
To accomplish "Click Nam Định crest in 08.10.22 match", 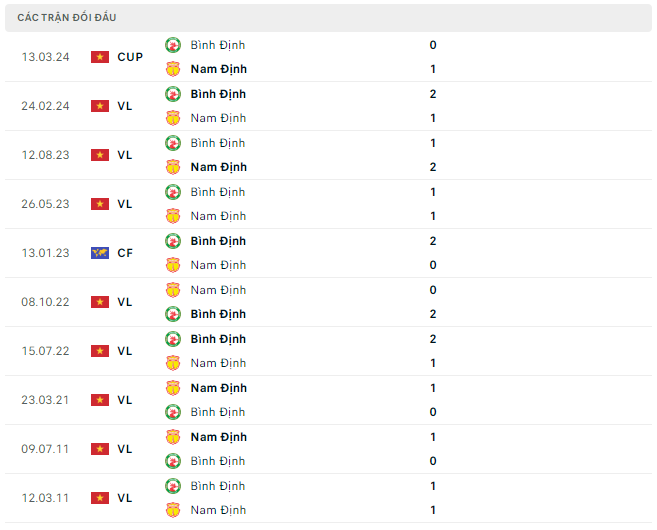I will (x=173, y=290).
